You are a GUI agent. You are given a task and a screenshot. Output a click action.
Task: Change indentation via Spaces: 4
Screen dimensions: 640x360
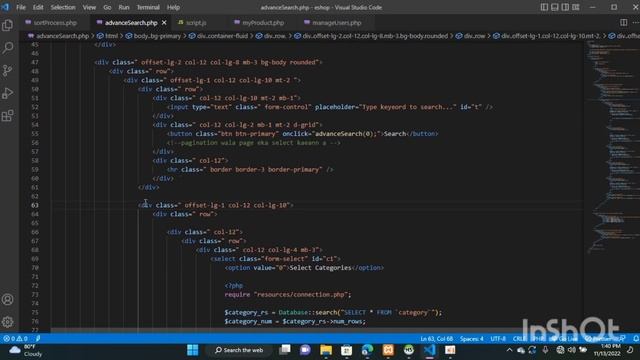coord(471,339)
